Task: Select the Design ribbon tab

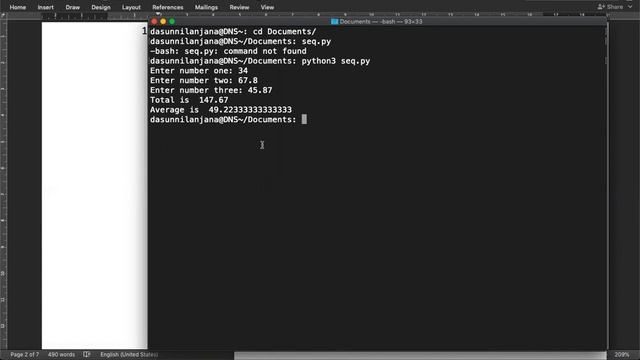Action: point(101,7)
